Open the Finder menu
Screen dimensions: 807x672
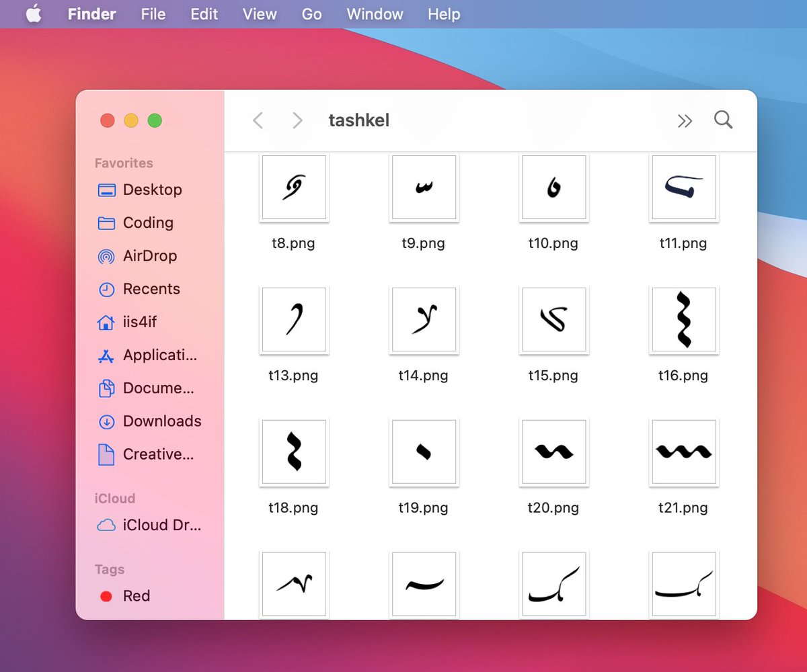(92, 14)
